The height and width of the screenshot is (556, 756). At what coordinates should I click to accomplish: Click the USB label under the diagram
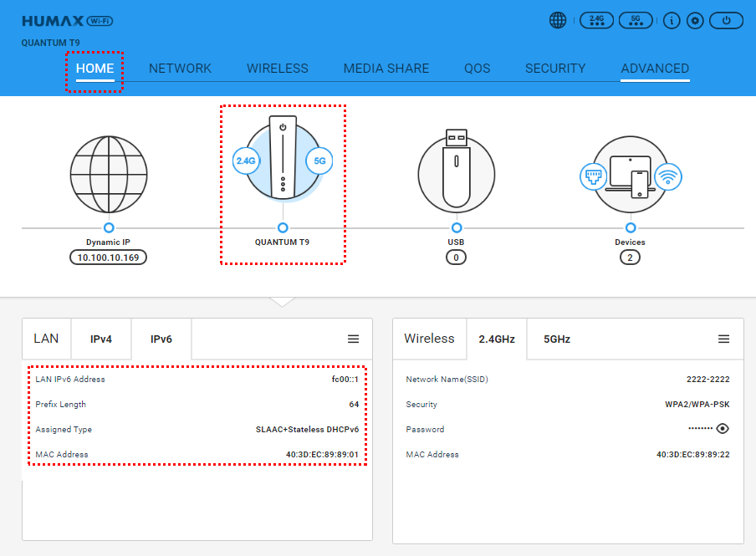pos(456,242)
